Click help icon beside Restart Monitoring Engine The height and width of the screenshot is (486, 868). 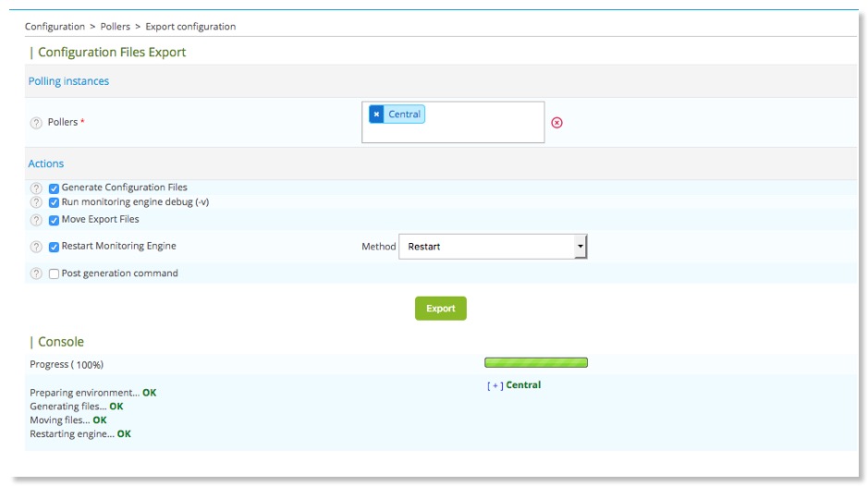click(37, 248)
